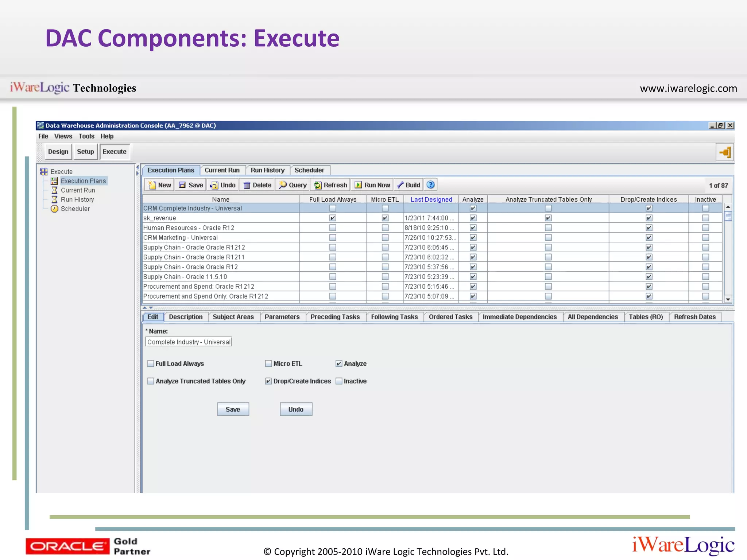The image size is (747, 560).
Task: Click the Setup view button
Action: pos(85,152)
